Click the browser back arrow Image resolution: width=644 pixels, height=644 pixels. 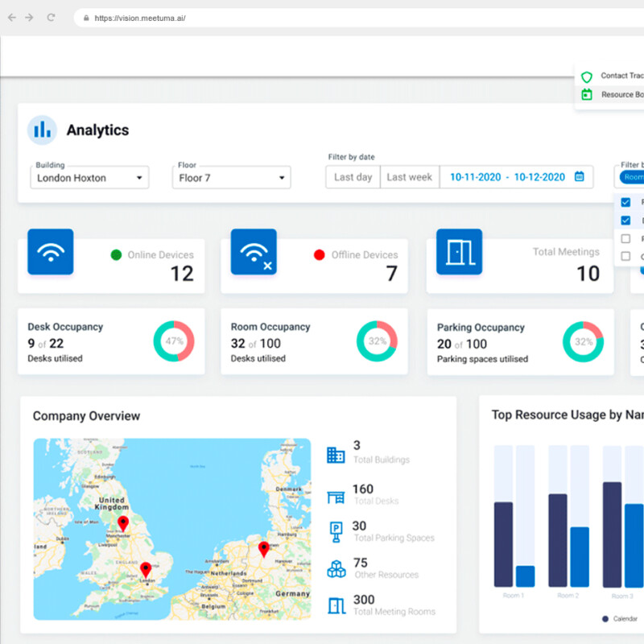click(x=12, y=18)
